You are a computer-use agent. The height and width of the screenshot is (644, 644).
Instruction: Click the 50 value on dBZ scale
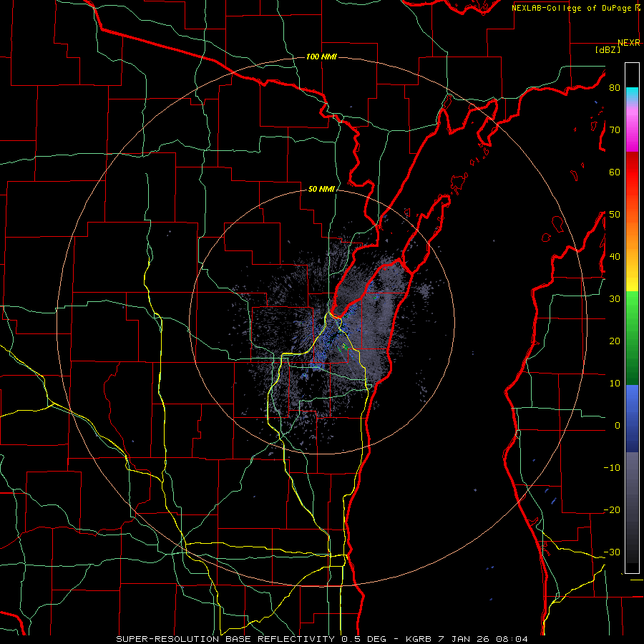(615, 215)
